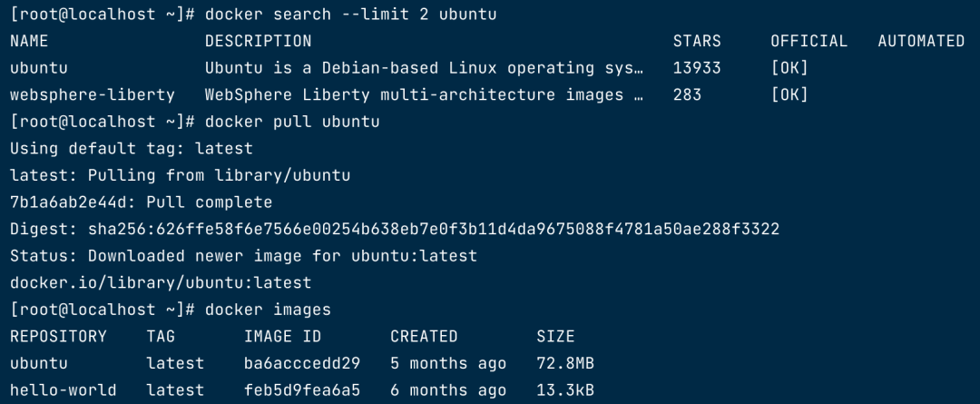Select layer ID 7b1a6ab2e44d
This screenshot has width=980, height=404.
pyautogui.click(x=68, y=202)
